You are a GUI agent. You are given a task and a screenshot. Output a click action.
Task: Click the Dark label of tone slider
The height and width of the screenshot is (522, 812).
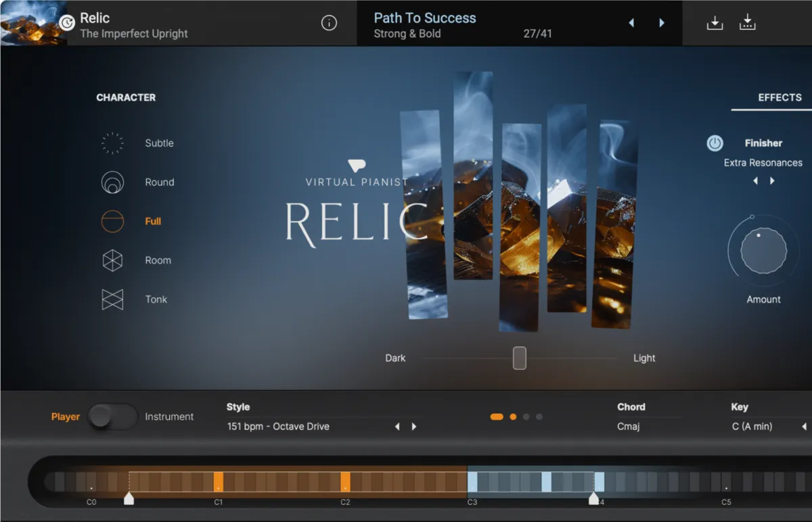(x=395, y=358)
